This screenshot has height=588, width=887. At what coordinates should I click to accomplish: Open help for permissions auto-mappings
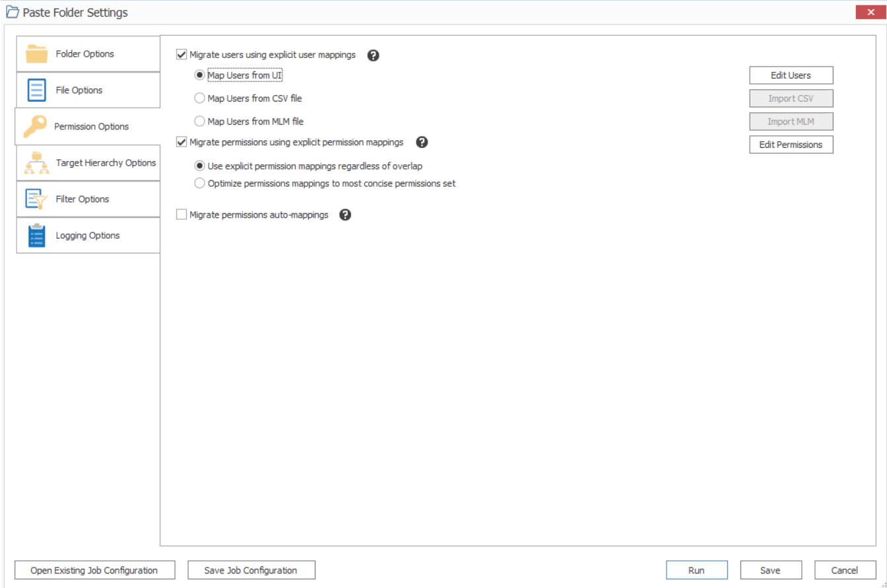(345, 214)
